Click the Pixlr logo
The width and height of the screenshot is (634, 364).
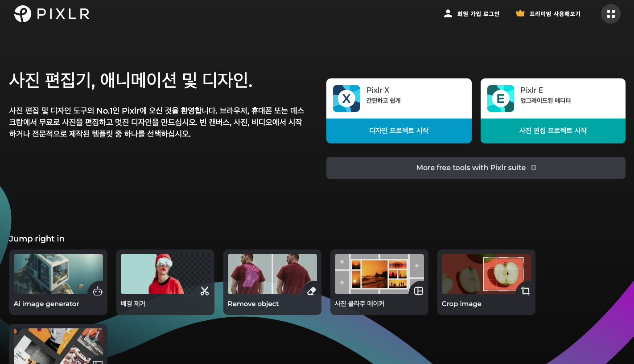[52, 14]
